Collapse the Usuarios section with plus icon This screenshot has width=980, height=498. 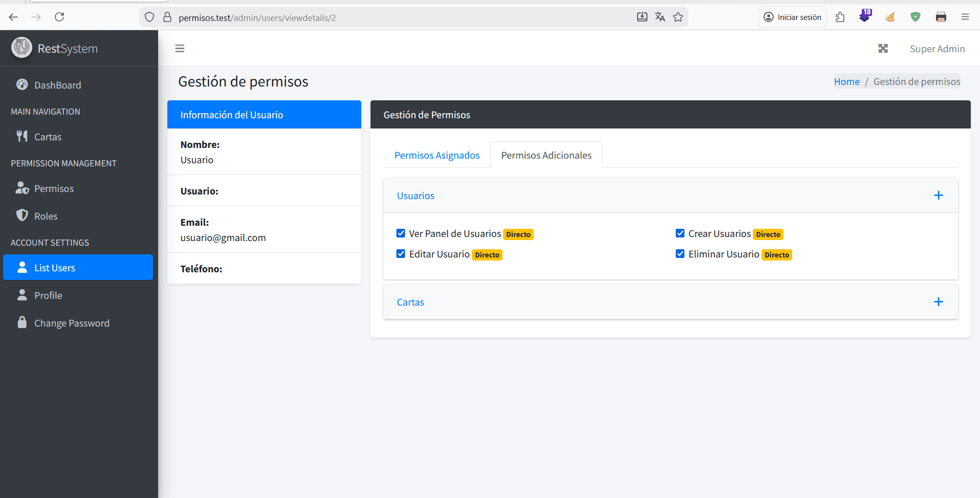coord(938,196)
